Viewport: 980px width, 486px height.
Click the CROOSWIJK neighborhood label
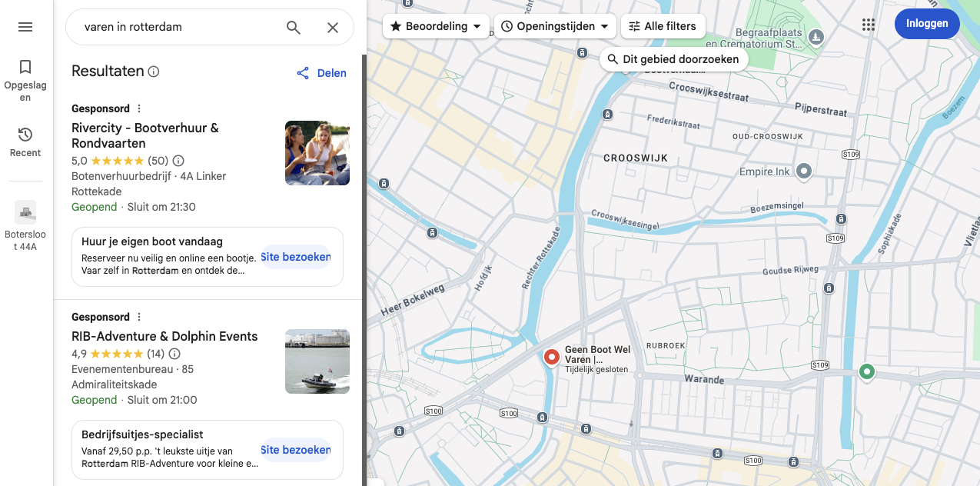[636, 158]
